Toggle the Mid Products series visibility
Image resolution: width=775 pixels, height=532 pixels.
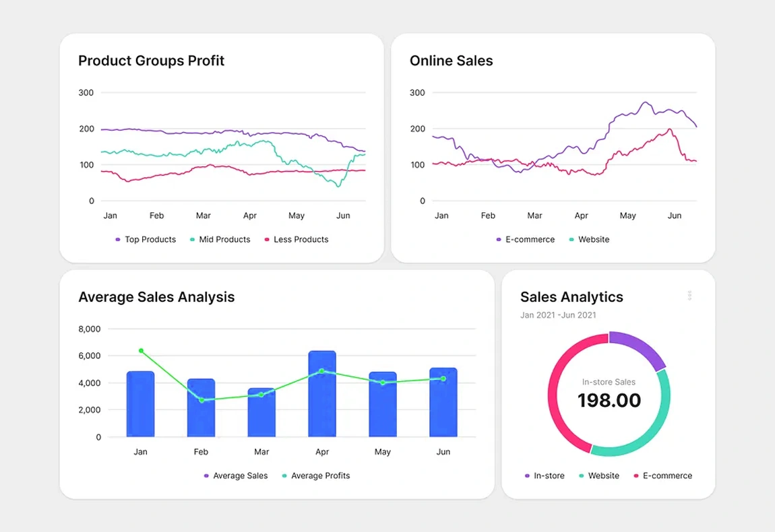point(192,239)
